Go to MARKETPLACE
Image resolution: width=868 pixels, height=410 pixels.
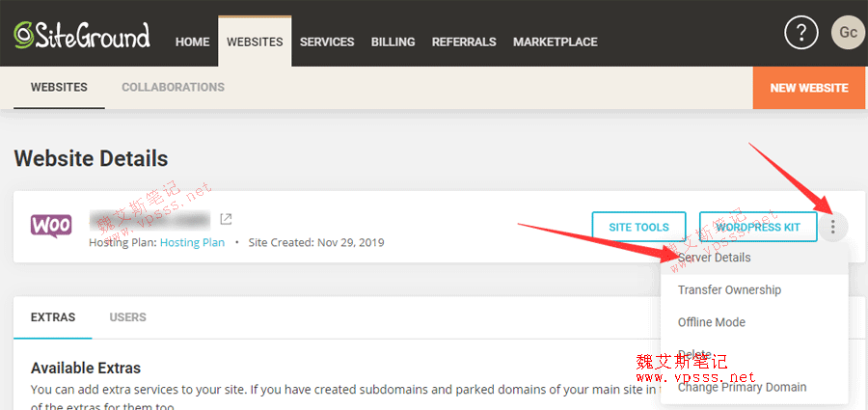555,42
